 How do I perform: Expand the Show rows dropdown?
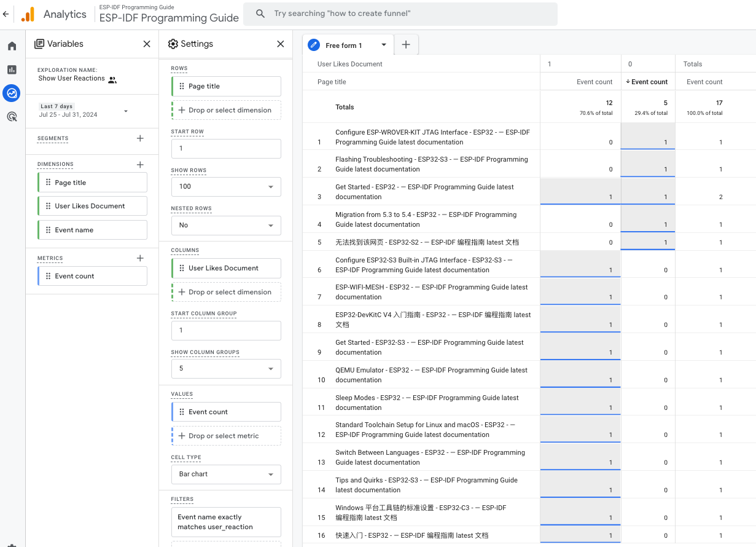pos(226,186)
